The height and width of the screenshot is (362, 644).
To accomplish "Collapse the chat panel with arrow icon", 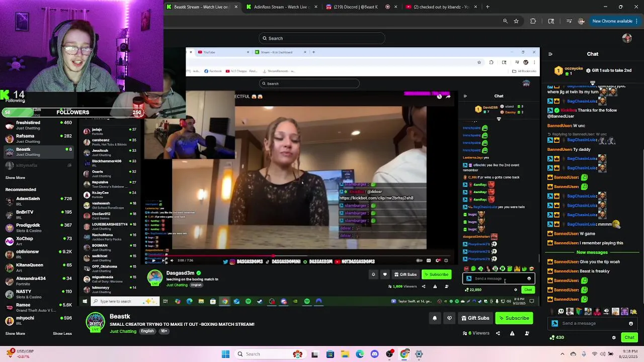I will coord(550,54).
